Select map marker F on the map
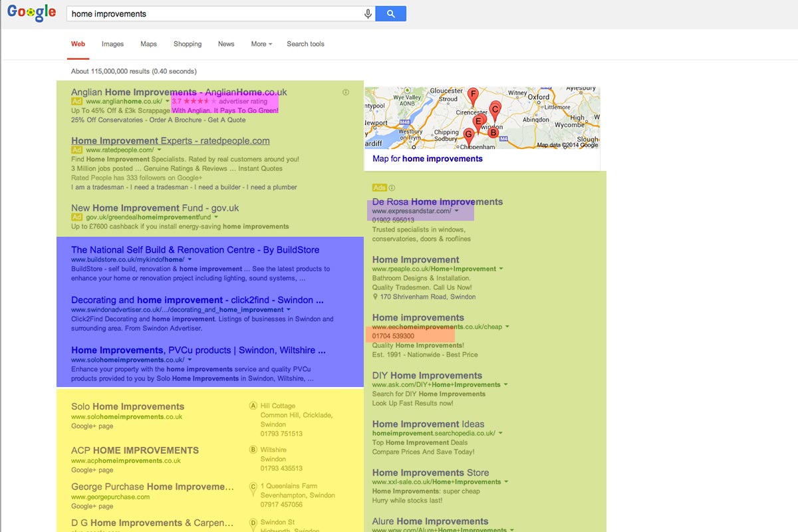 [x=473, y=95]
